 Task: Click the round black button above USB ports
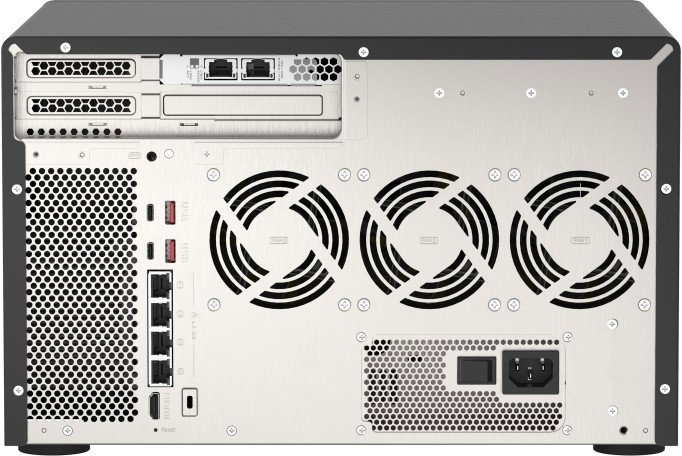point(151,156)
